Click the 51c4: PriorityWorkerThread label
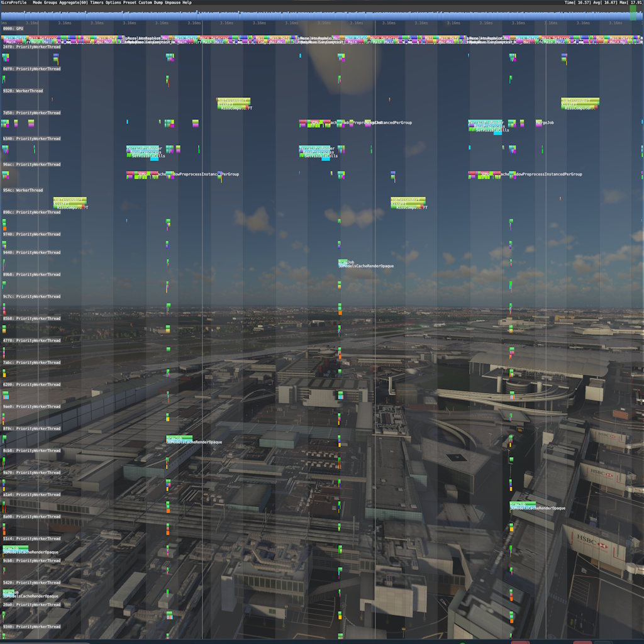Screen dimensions: 644x644 click(x=31, y=538)
